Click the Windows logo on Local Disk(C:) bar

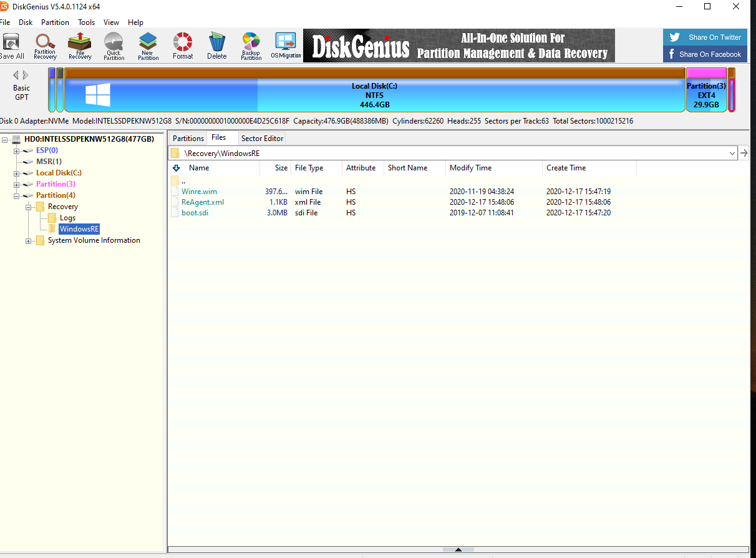pyautogui.click(x=98, y=95)
